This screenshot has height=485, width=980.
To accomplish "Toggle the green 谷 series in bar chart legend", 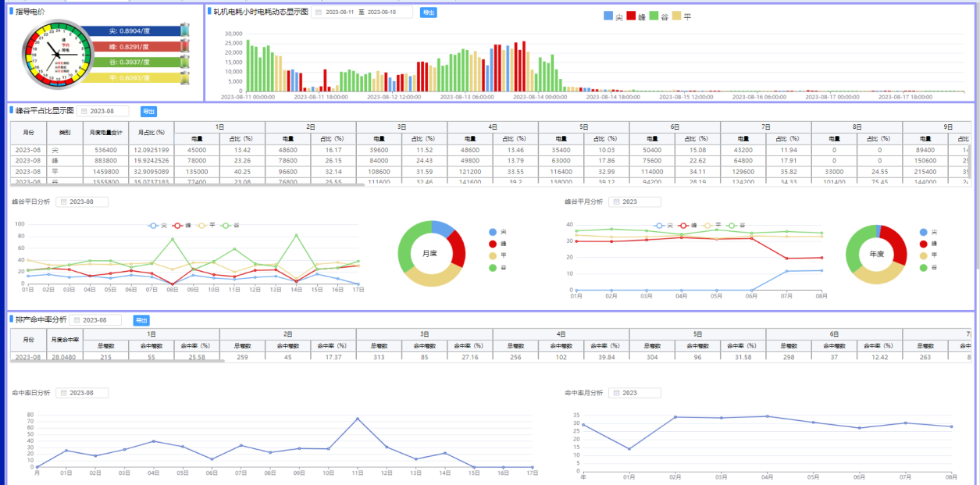I will point(659,16).
